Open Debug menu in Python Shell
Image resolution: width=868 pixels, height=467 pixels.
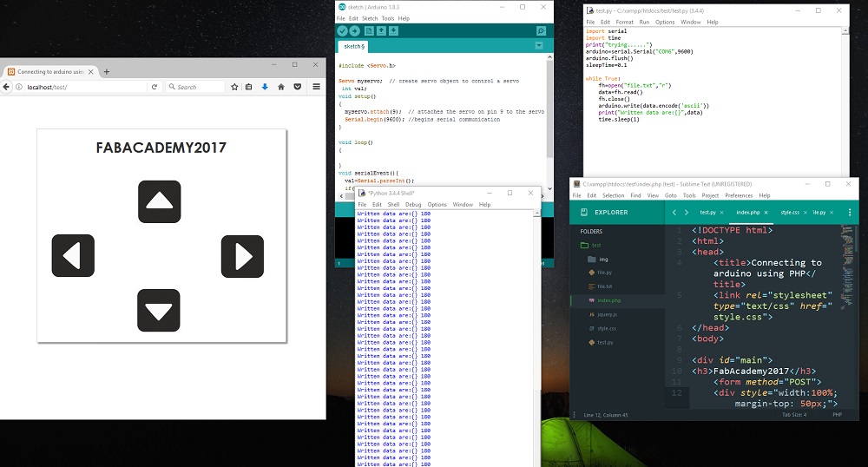[413, 205]
